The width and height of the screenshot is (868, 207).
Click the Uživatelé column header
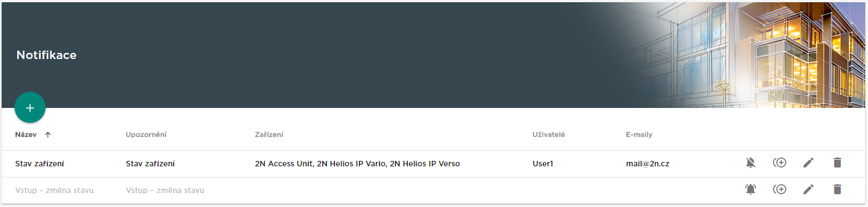[x=549, y=135]
